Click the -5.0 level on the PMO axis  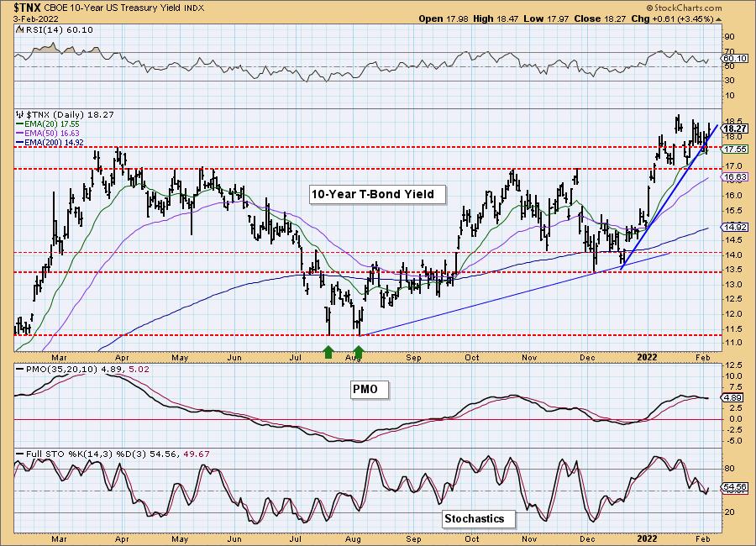[x=733, y=441]
